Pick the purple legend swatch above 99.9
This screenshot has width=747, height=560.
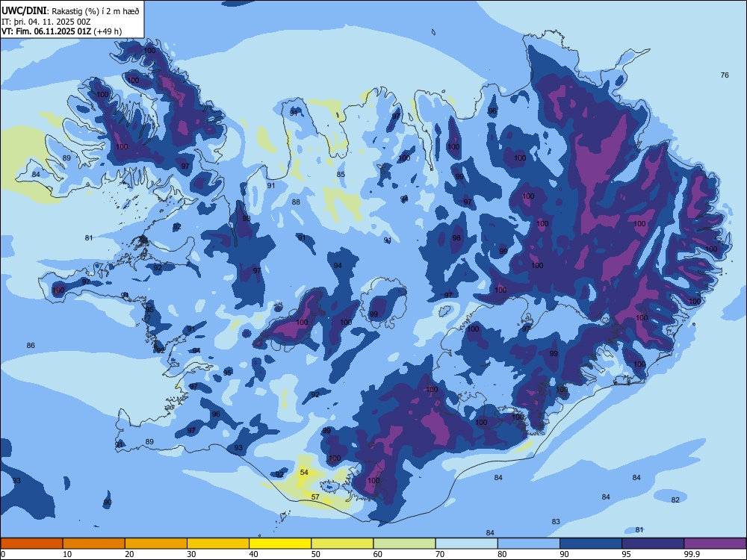tap(715, 544)
